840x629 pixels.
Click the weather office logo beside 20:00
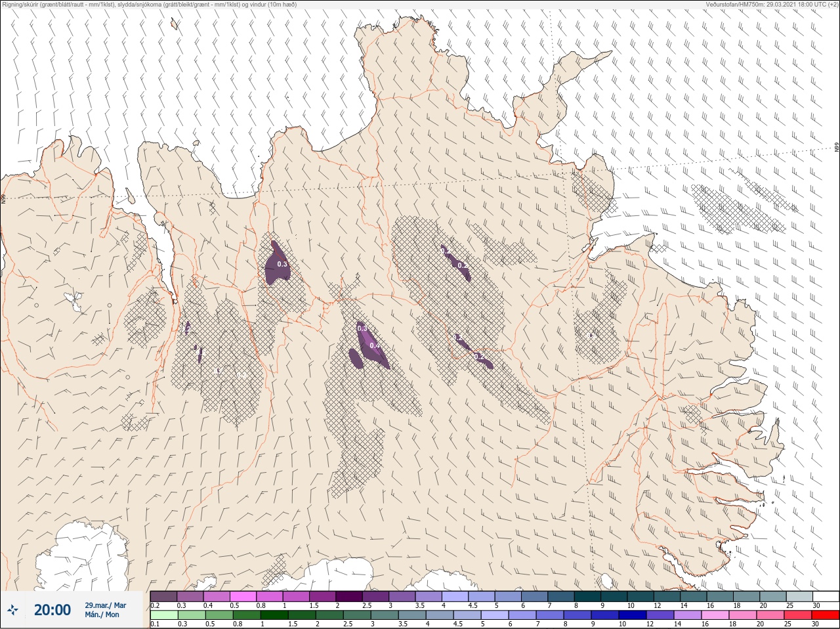click(13, 610)
